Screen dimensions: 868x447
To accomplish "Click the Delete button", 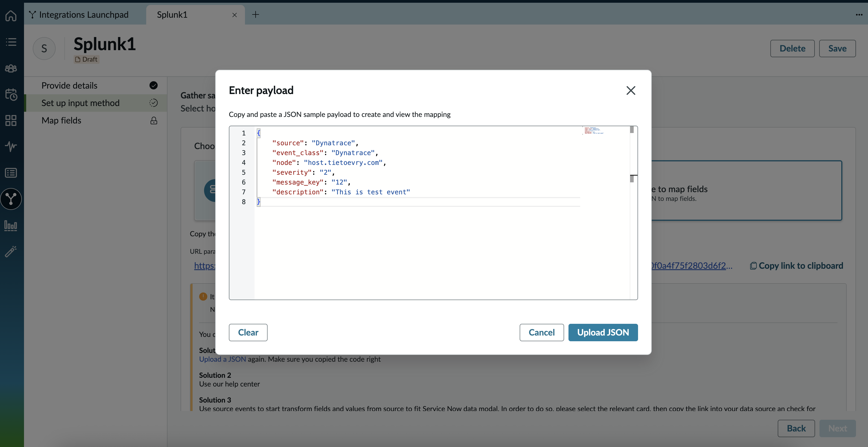I will point(792,49).
